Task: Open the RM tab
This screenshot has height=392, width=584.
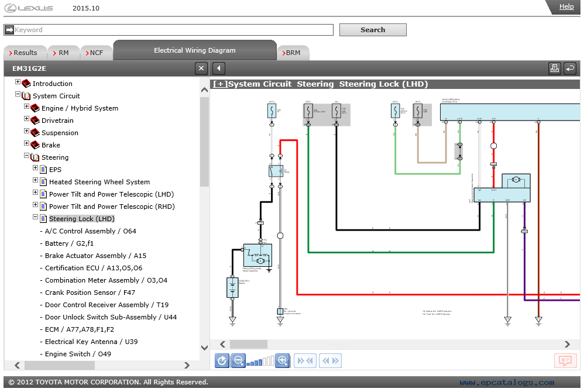Action: 63,53
